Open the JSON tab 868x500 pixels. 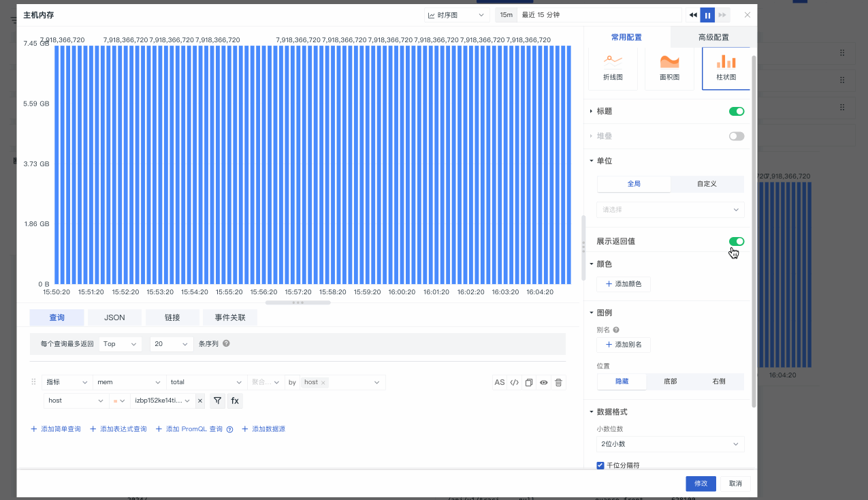114,317
